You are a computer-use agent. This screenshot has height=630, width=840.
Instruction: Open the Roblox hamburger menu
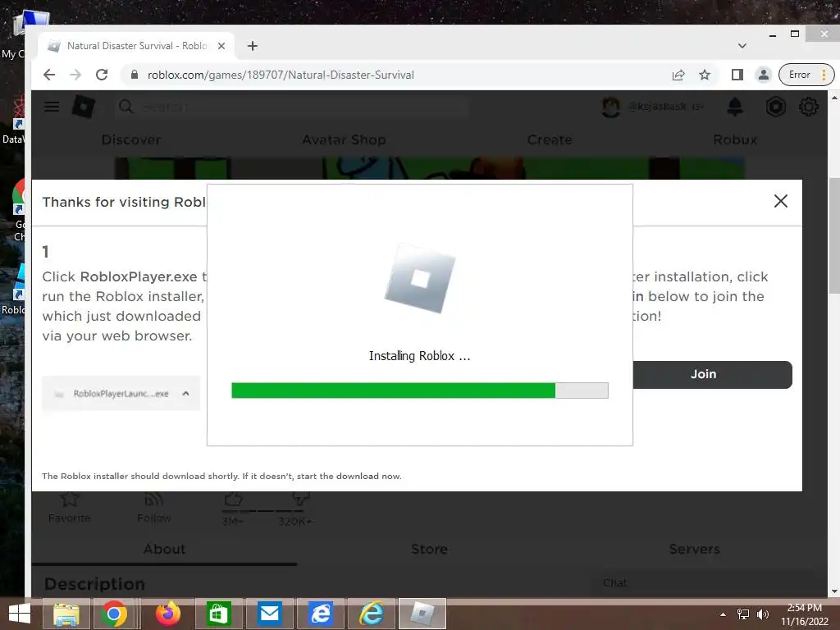(x=52, y=107)
